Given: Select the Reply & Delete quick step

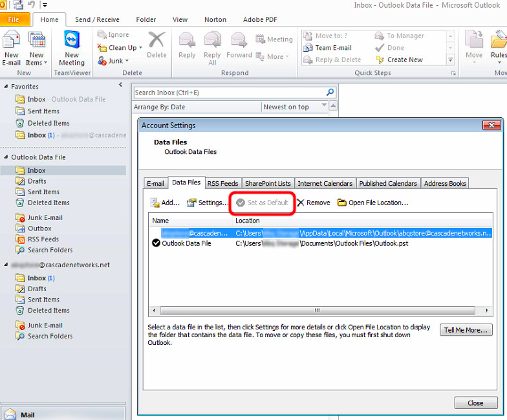Looking at the screenshot, I should (x=332, y=60).
